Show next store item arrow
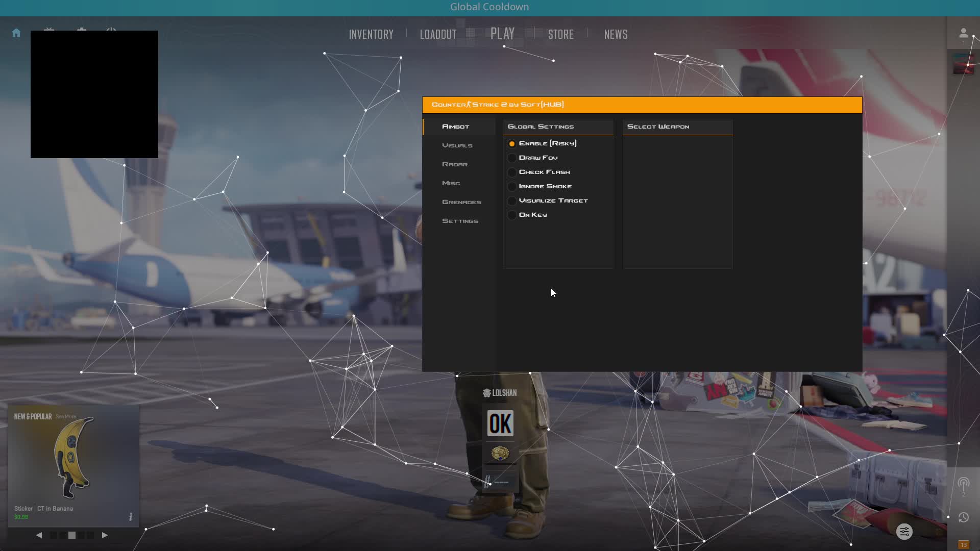Image resolution: width=980 pixels, height=551 pixels. coord(105,535)
